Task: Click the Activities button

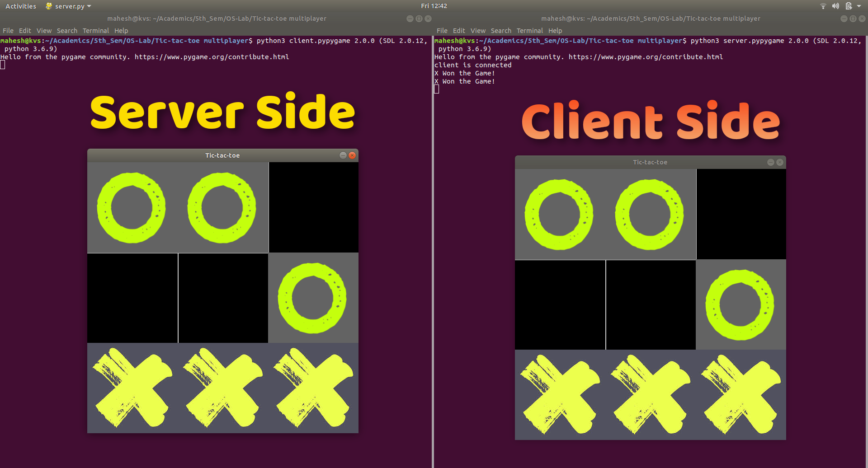Action: (21, 6)
